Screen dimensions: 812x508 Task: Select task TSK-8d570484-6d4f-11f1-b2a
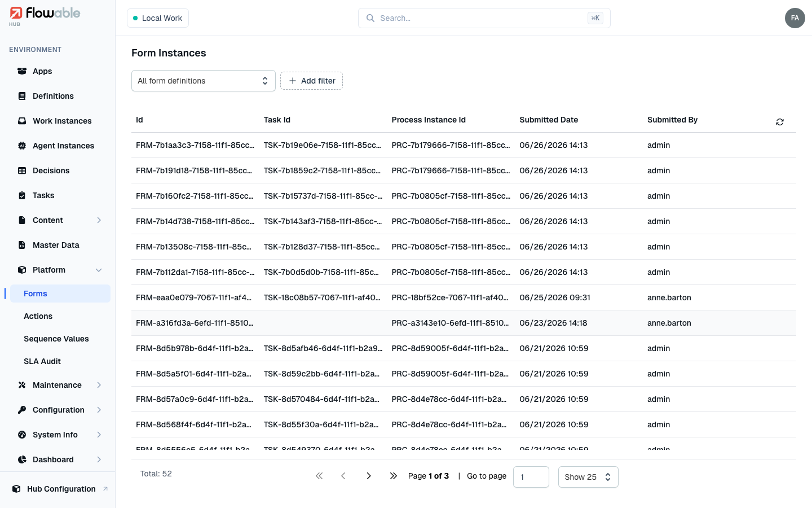(x=321, y=399)
